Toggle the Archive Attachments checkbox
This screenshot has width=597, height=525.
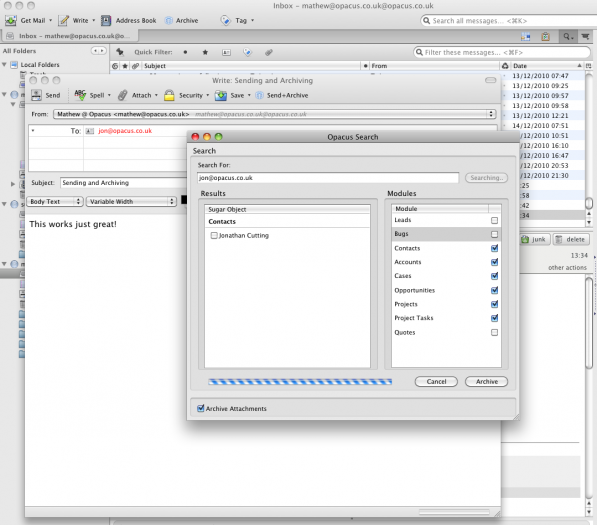pos(201,409)
